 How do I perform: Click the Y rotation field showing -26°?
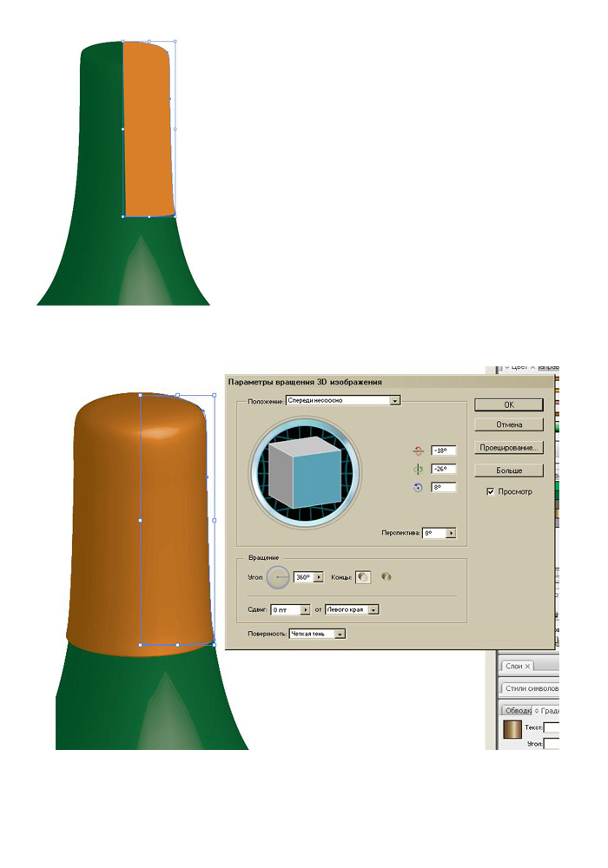pyautogui.click(x=443, y=470)
